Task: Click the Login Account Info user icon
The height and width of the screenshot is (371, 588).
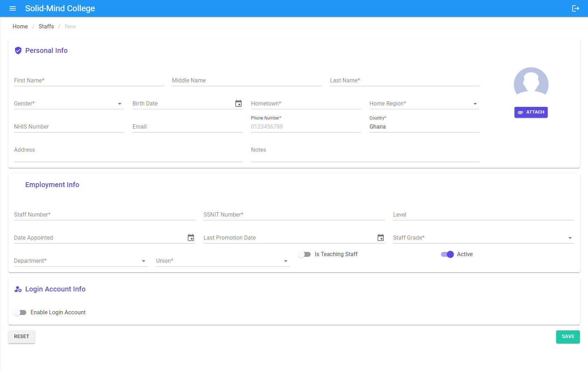Action: (18, 289)
